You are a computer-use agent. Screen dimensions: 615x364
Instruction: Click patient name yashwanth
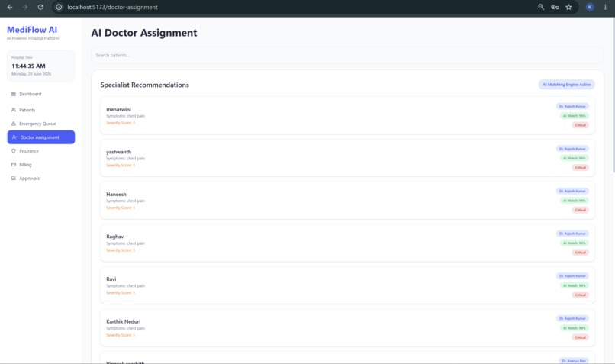(x=119, y=152)
